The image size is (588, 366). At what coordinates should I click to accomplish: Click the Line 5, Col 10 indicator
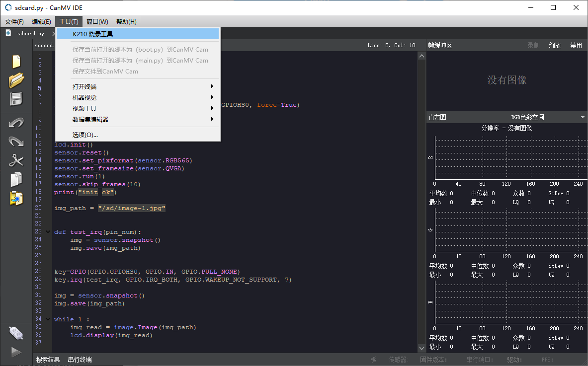[x=391, y=45]
